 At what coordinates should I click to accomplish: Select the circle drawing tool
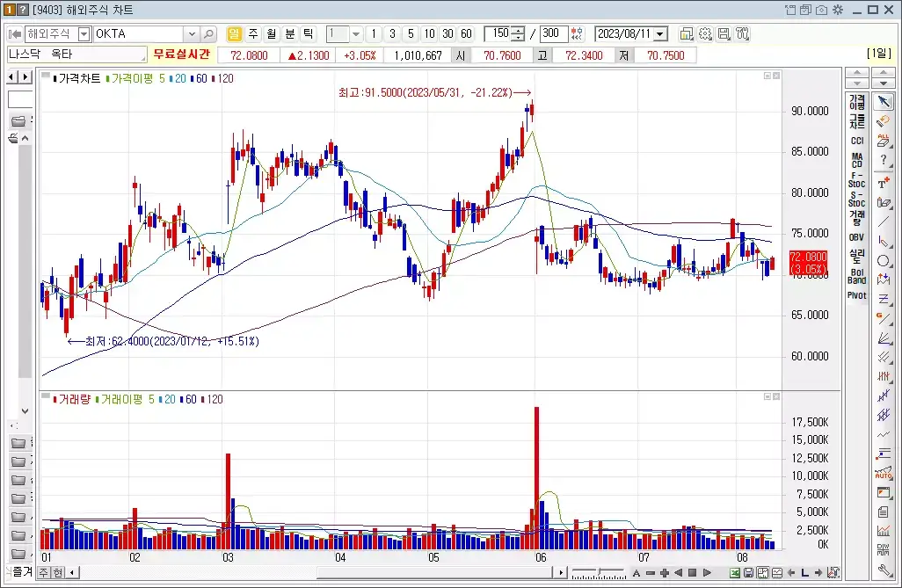(884, 261)
